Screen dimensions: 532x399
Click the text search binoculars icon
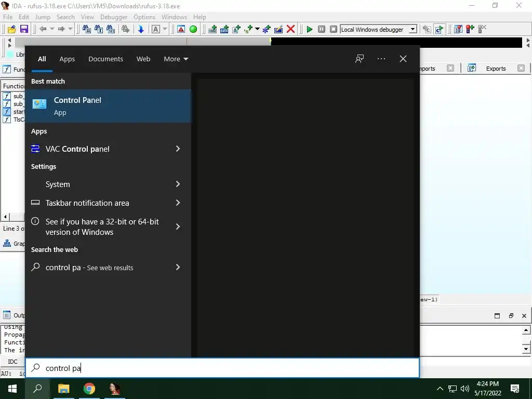pos(99,29)
